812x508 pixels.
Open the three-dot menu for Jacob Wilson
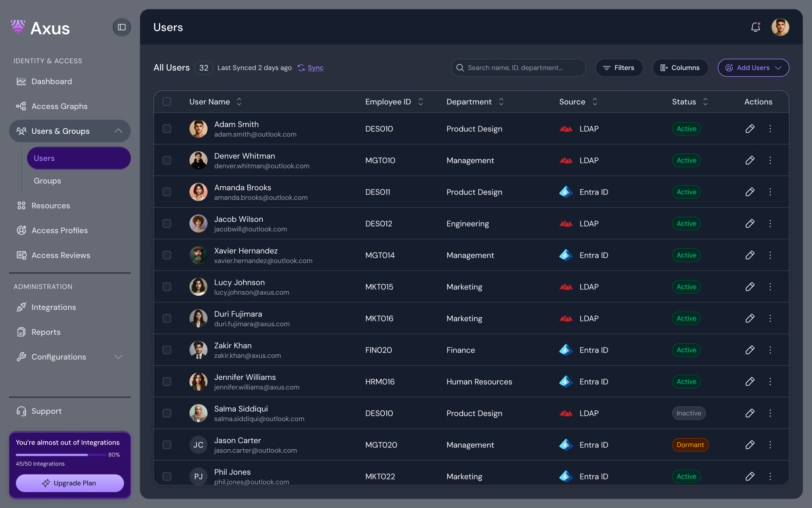(770, 224)
